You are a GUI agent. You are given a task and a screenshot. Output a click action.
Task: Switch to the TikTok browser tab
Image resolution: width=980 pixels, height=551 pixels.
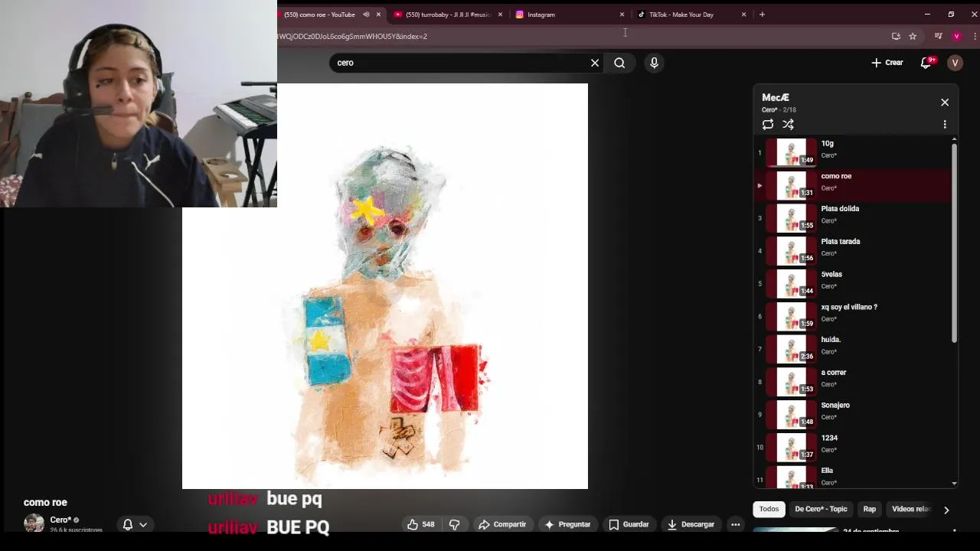681,15
